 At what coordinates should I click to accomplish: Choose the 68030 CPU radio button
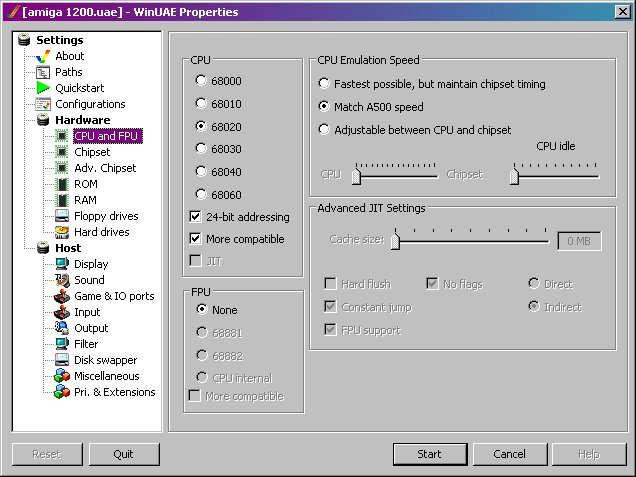201,148
